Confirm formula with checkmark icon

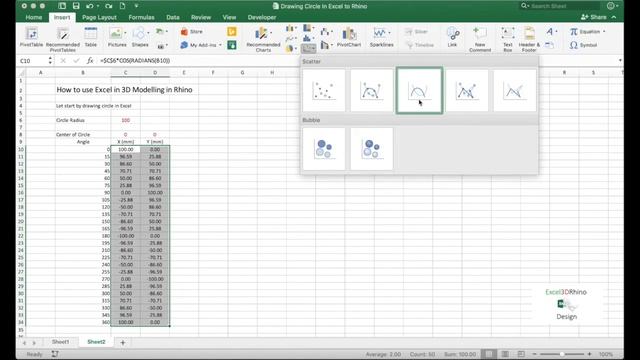coord(76,60)
